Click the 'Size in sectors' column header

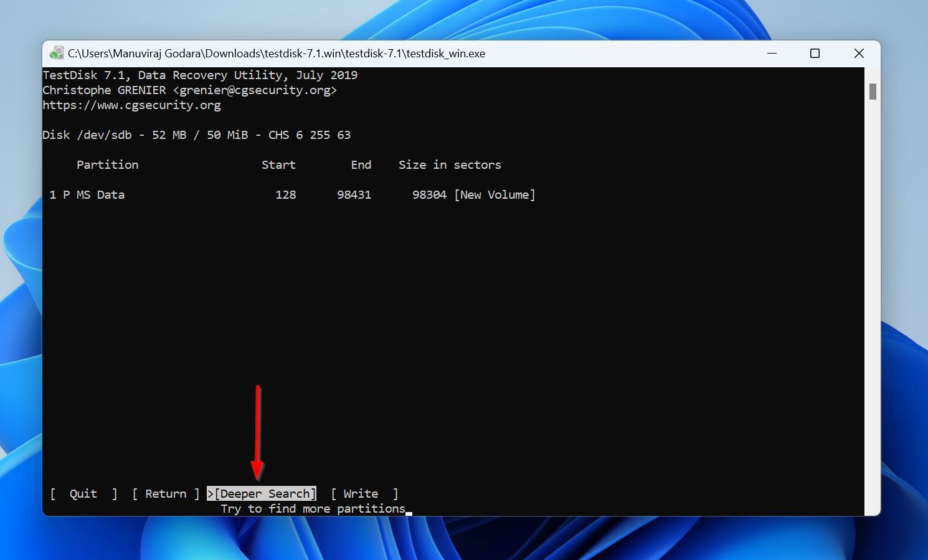point(450,164)
